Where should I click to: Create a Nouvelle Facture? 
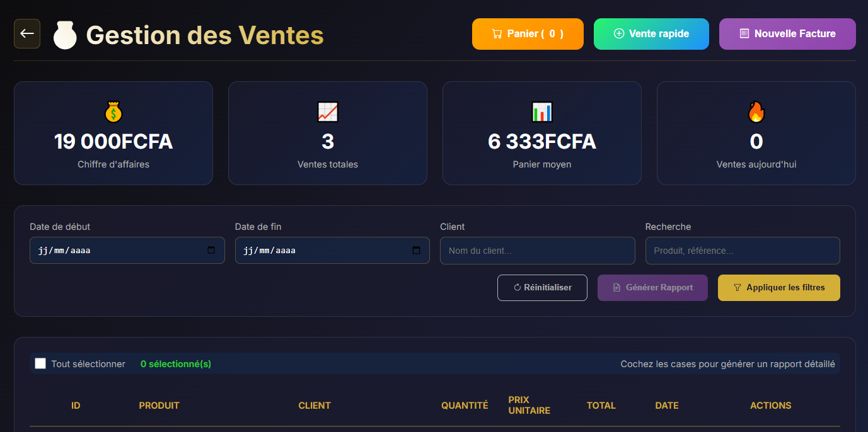[x=787, y=34]
